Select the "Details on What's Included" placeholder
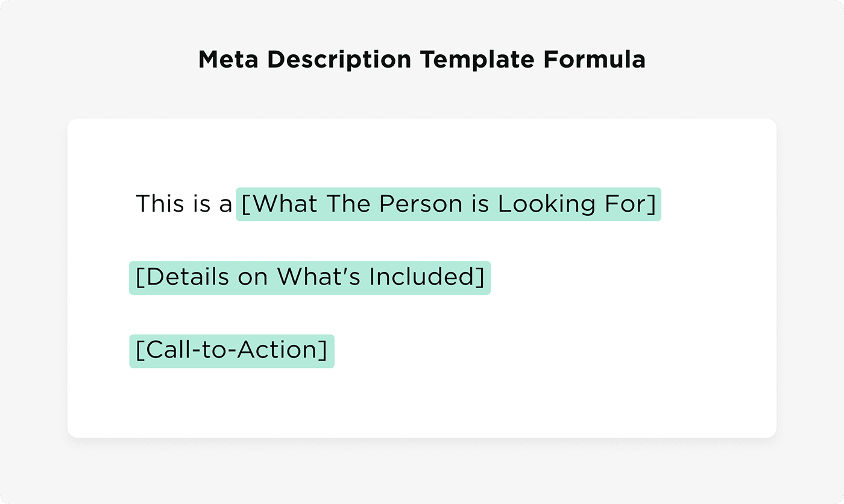 [310, 277]
